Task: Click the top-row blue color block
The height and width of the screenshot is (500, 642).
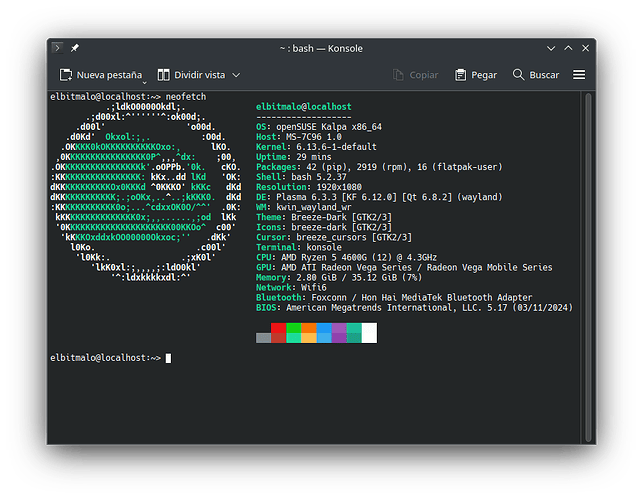Action: [x=324, y=327]
